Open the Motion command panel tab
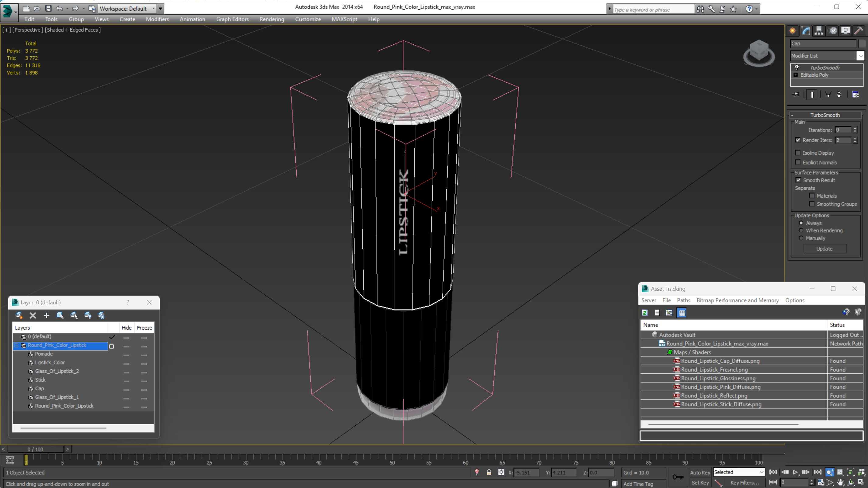This screenshot has width=868, height=488. point(833,31)
